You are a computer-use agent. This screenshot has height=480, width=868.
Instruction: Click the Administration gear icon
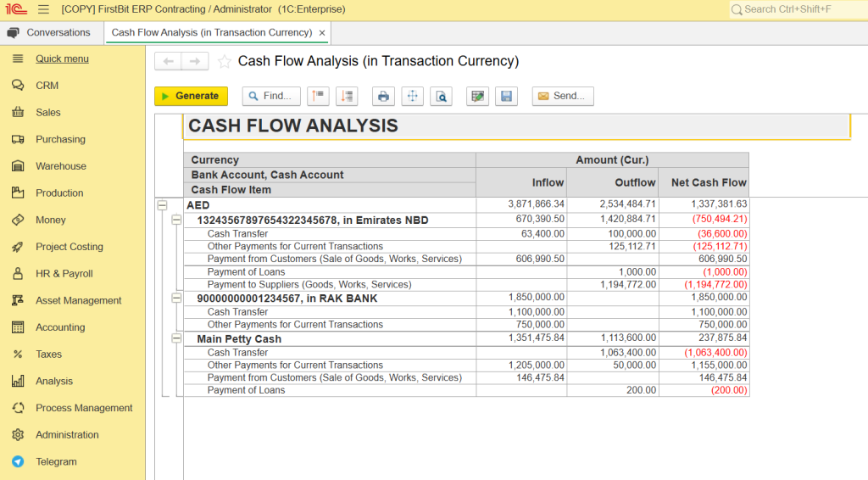pyautogui.click(x=18, y=434)
